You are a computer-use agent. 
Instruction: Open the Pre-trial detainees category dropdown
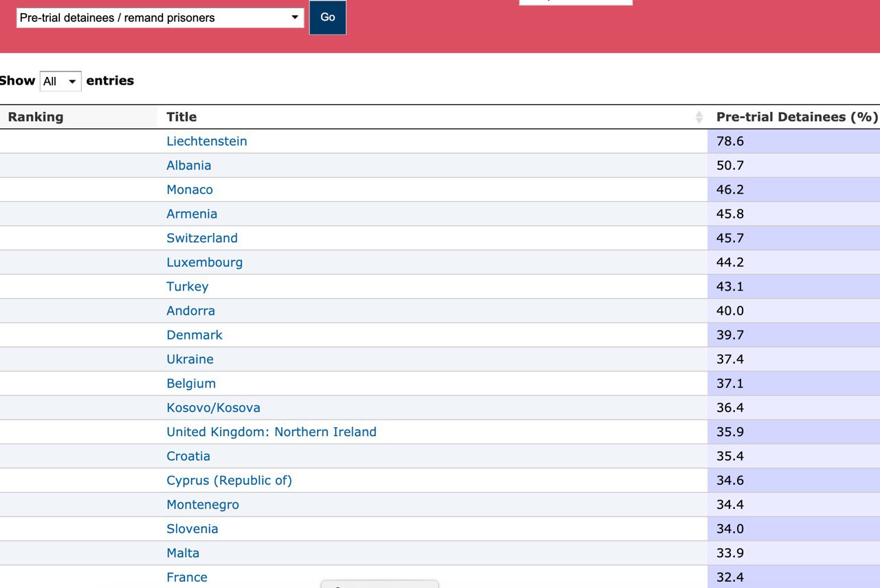pos(159,18)
